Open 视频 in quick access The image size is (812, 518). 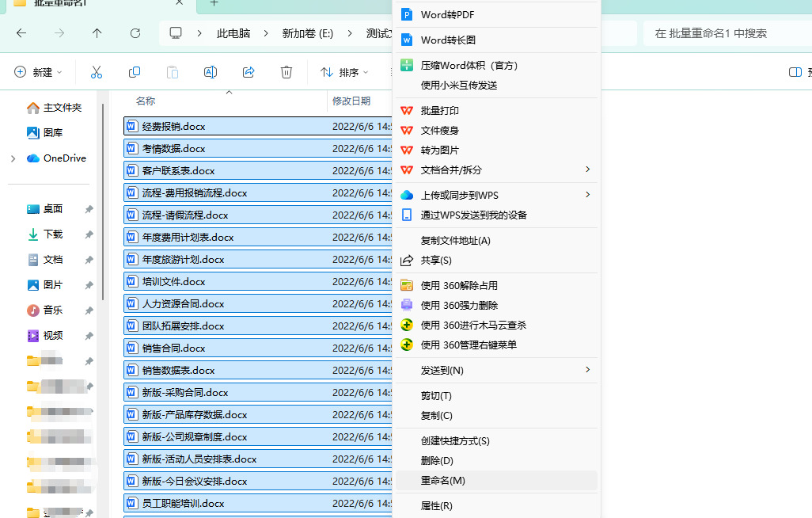click(x=45, y=336)
